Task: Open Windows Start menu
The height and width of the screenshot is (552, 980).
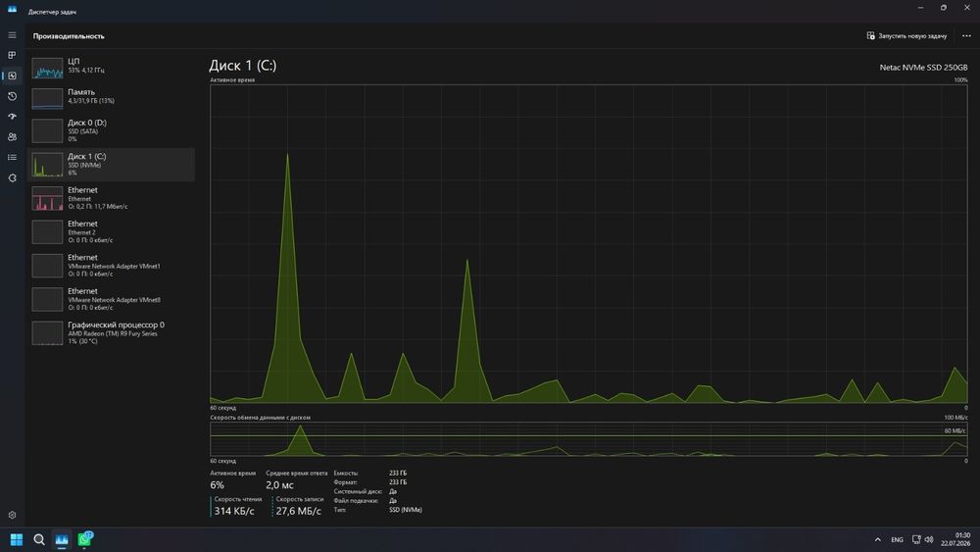Action: pos(17,539)
